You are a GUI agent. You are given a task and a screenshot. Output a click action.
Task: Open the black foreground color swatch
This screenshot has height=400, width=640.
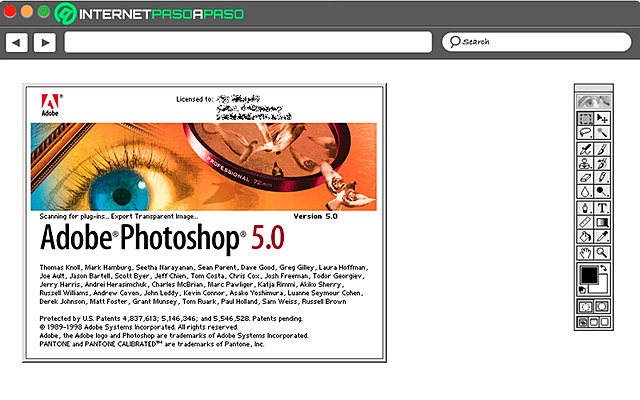pyautogui.click(x=589, y=275)
